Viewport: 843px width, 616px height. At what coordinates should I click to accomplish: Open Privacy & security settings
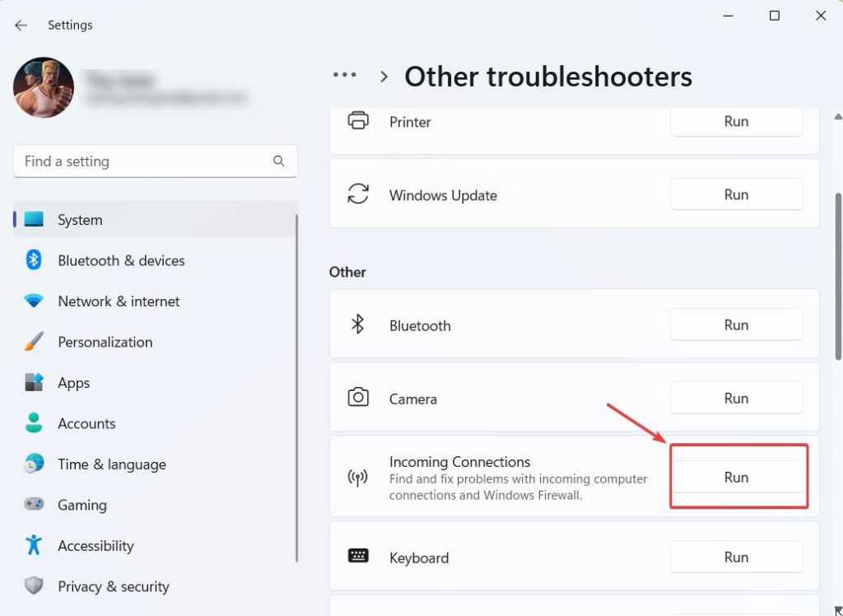point(156,586)
